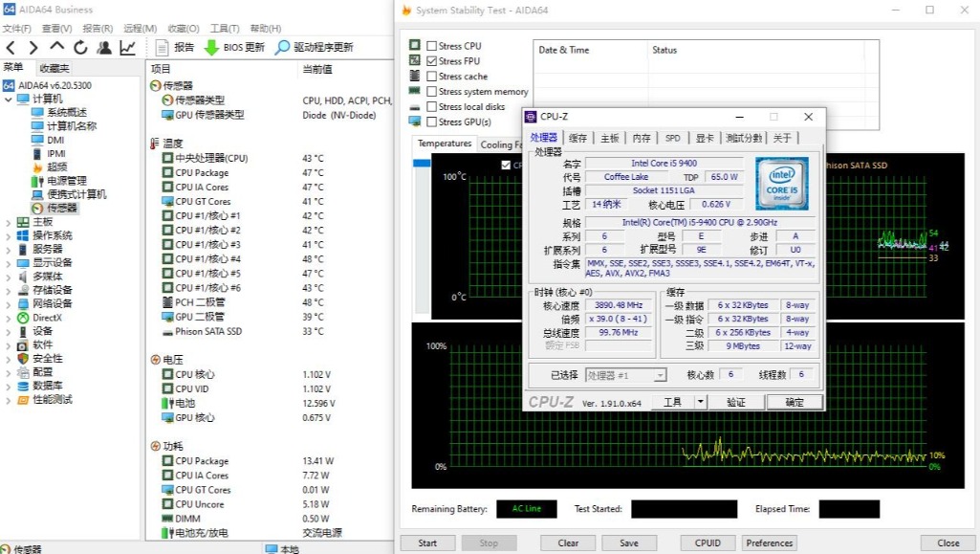
Task: Switch to the 显卡 tab in CPU-Z
Action: [705, 138]
